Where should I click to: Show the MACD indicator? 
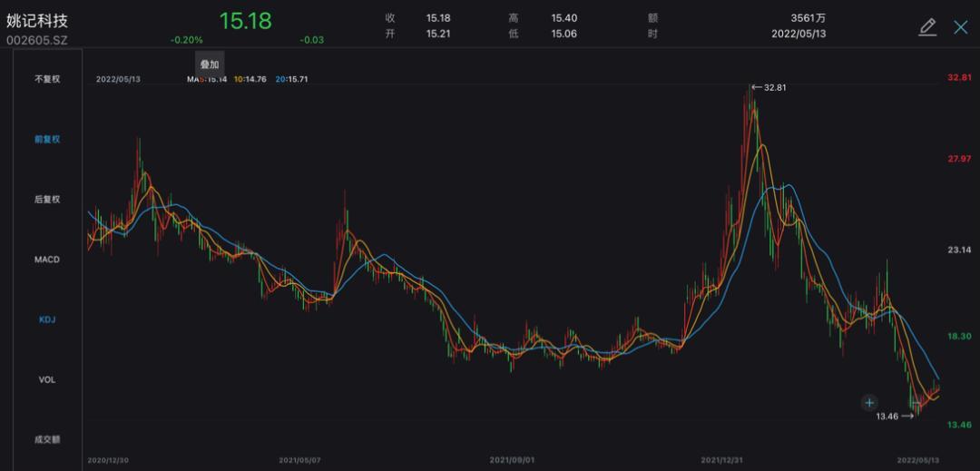pyautogui.click(x=46, y=260)
